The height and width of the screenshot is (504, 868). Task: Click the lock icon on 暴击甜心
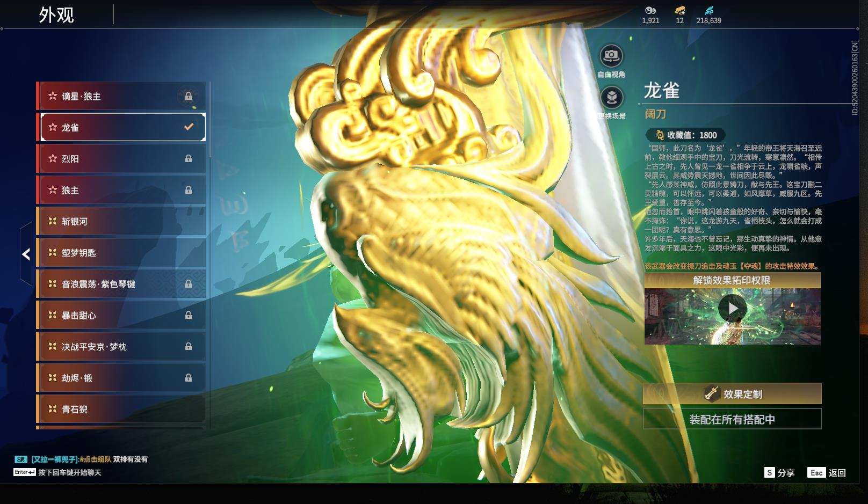[189, 315]
